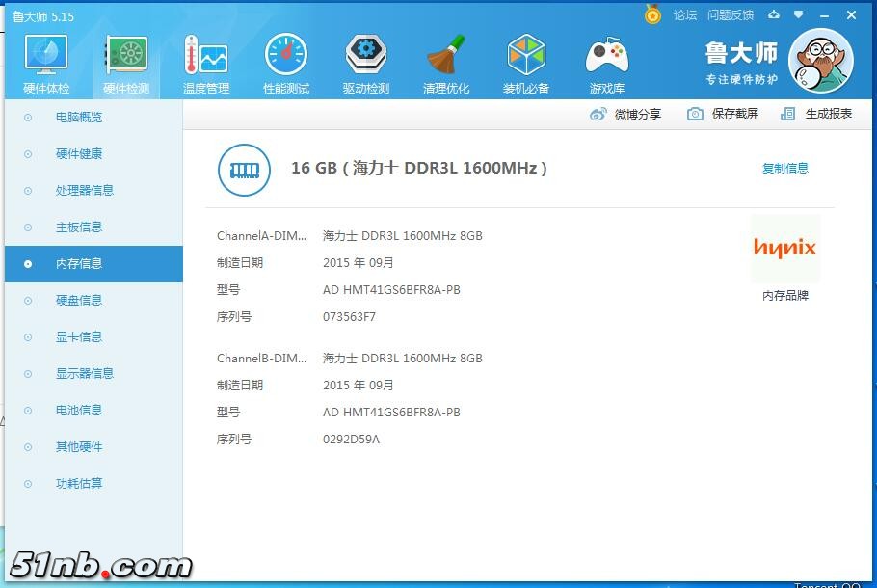Select 处理器信息 in the sidebar
Screen dimensions: 877x588
click(85, 191)
